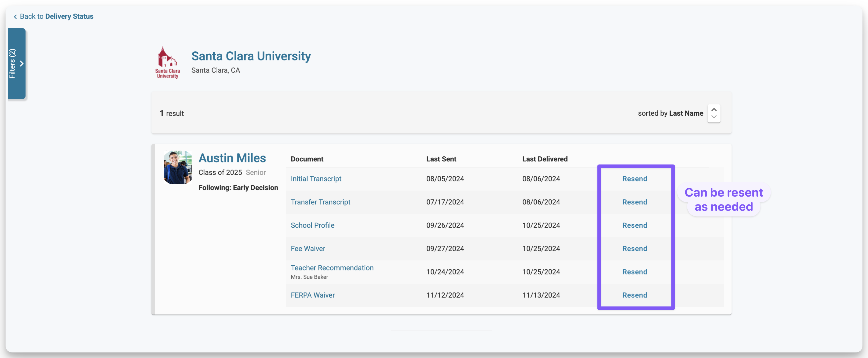Click the 'Class of 2025' label

(220, 172)
